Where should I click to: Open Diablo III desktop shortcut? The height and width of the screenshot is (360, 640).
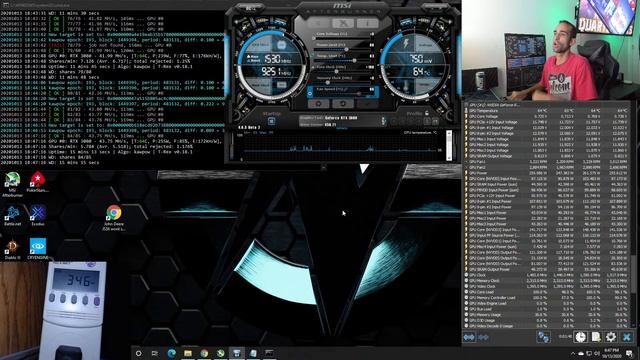[12, 249]
